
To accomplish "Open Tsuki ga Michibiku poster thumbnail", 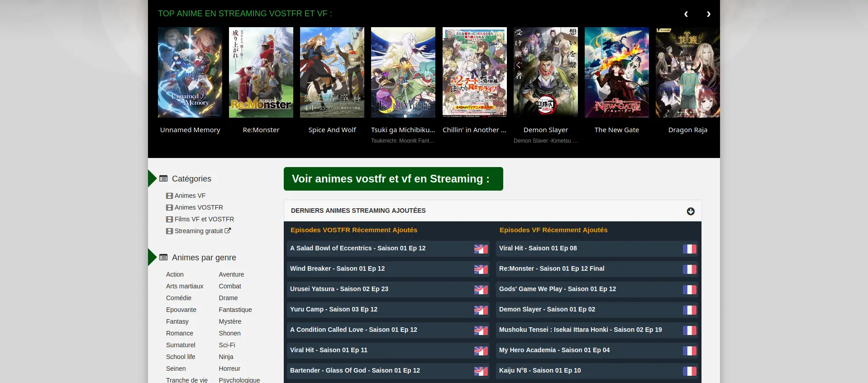I will click(x=403, y=72).
